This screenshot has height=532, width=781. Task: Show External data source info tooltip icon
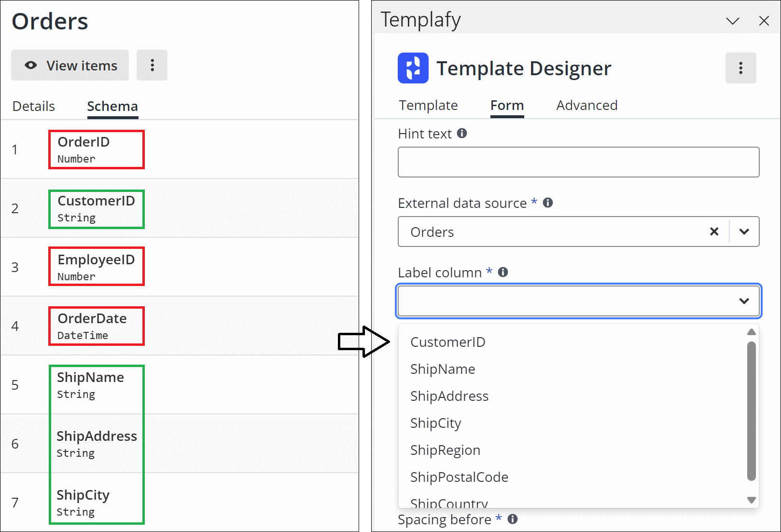[x=548, y=203]
